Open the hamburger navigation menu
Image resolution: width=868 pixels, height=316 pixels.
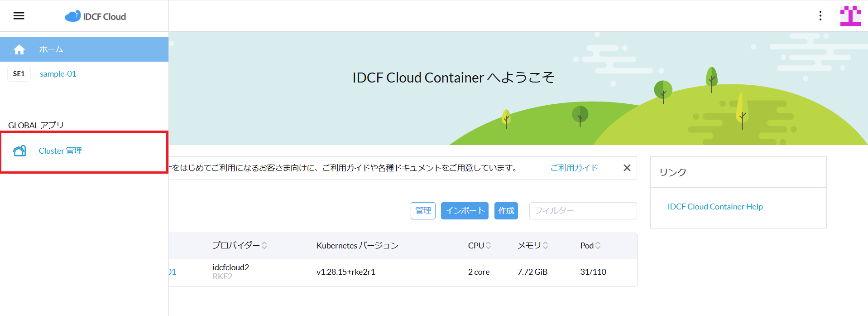pos(19,16)
